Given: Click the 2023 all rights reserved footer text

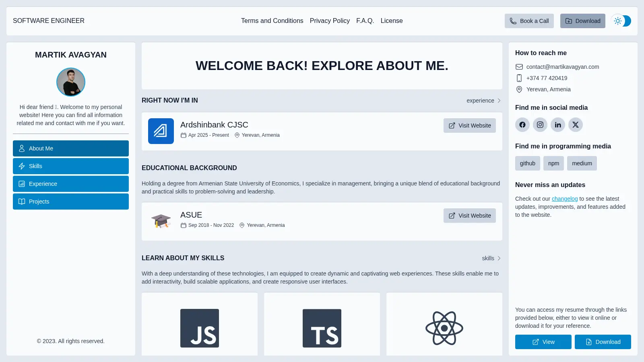Looking at the screenshot, I should point(71,341).
